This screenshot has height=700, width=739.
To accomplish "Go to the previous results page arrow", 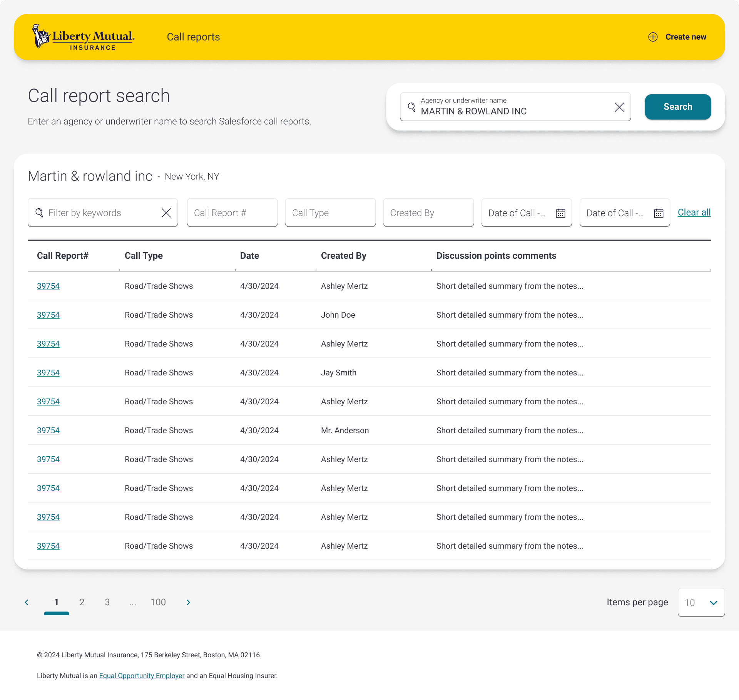I will pyautogui.click(x=27, y=602).
